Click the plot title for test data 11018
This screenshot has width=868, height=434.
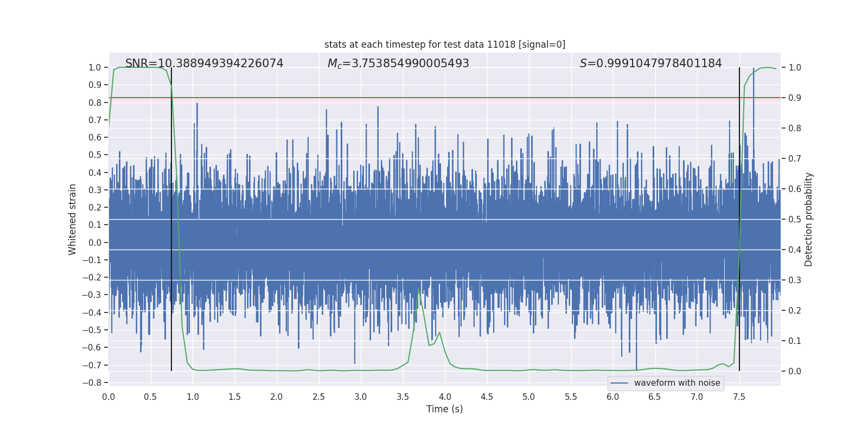444,44
